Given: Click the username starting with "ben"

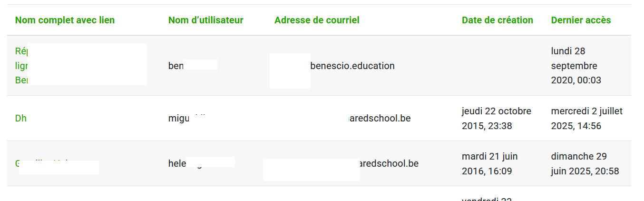Looking at the screenshot, I should click(176, 66).
